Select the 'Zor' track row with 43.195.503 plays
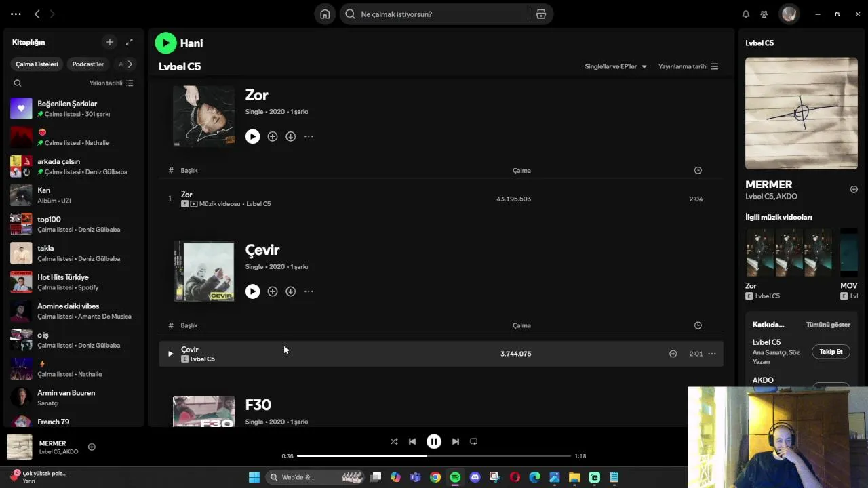Screen dimensions: 868x488 tap(441, 199)
